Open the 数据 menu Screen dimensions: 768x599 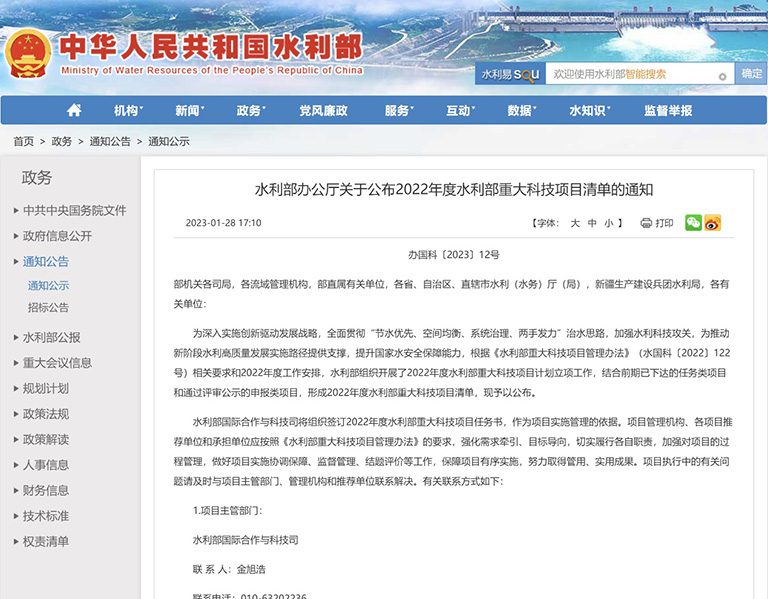(522, 111)
